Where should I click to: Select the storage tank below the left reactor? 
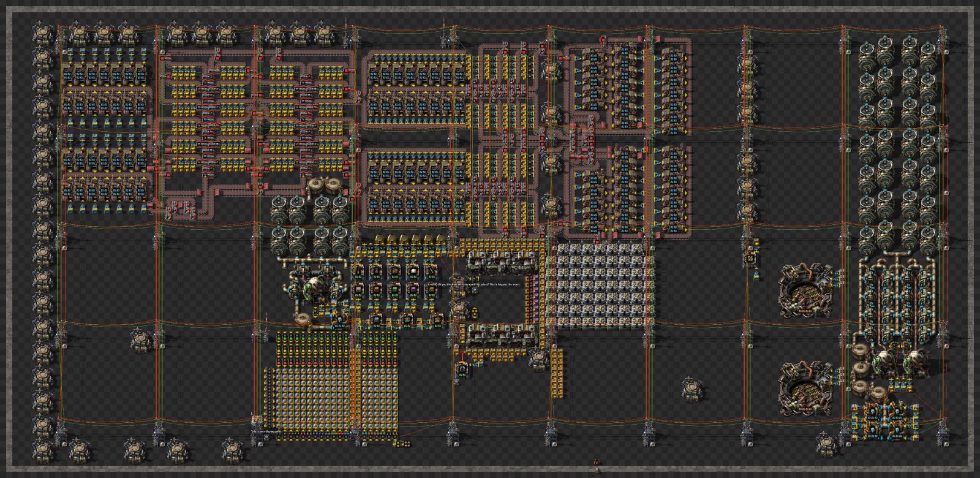coord(303,319)
